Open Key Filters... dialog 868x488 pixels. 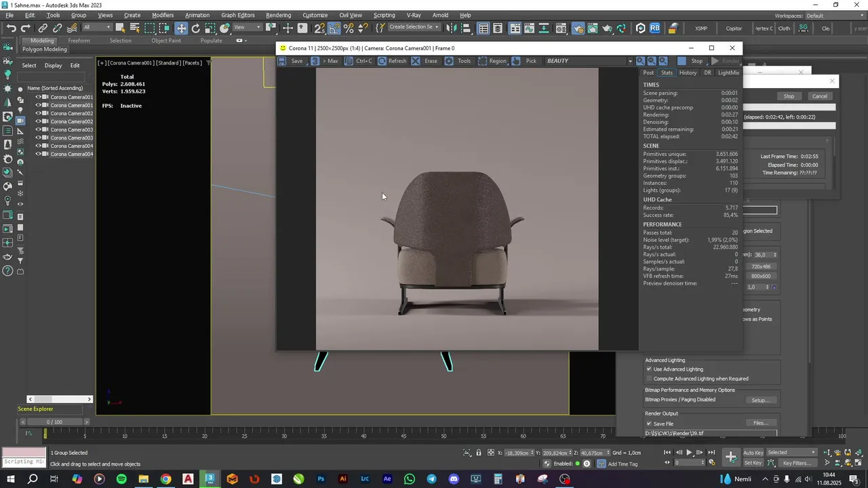(797, 463)
